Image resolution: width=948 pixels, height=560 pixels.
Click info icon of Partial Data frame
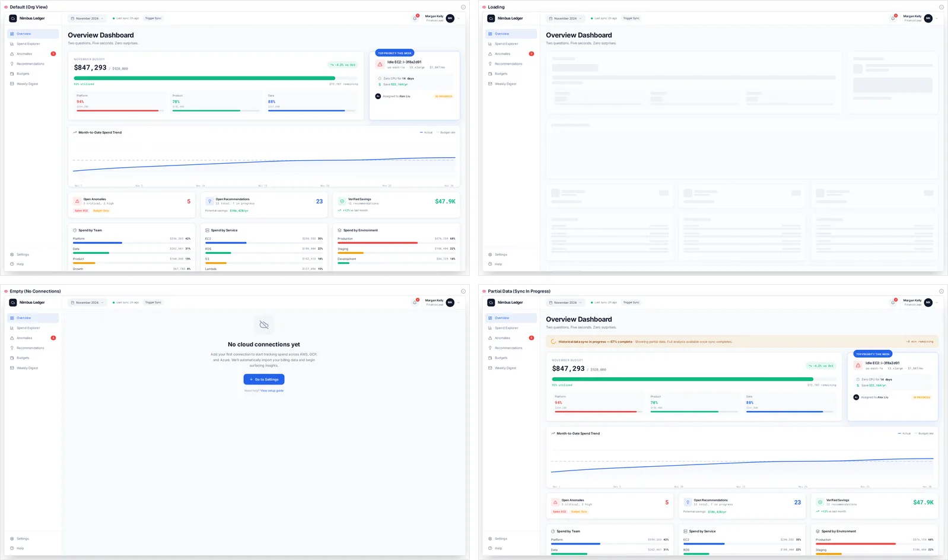941,291
